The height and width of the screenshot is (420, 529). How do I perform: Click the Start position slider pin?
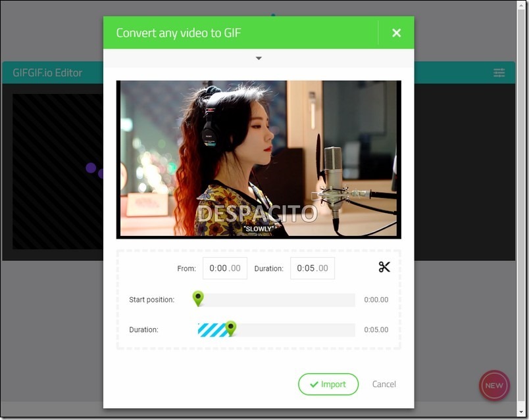point(198,298)
